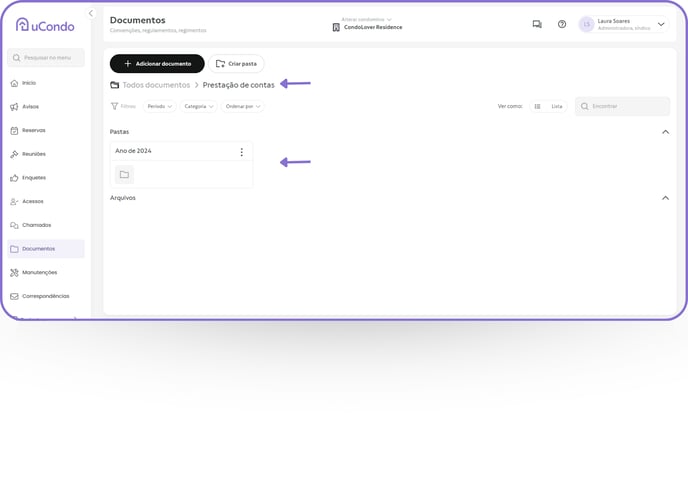688x486 pixels.
Task: Open the chat messages icon in header
Action: tap(537, 24)
